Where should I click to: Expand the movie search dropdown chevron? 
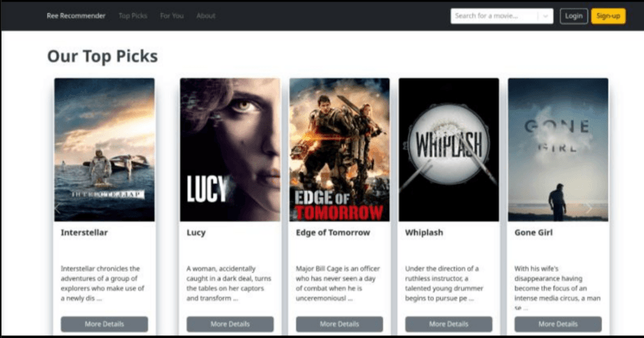[545, 16]
